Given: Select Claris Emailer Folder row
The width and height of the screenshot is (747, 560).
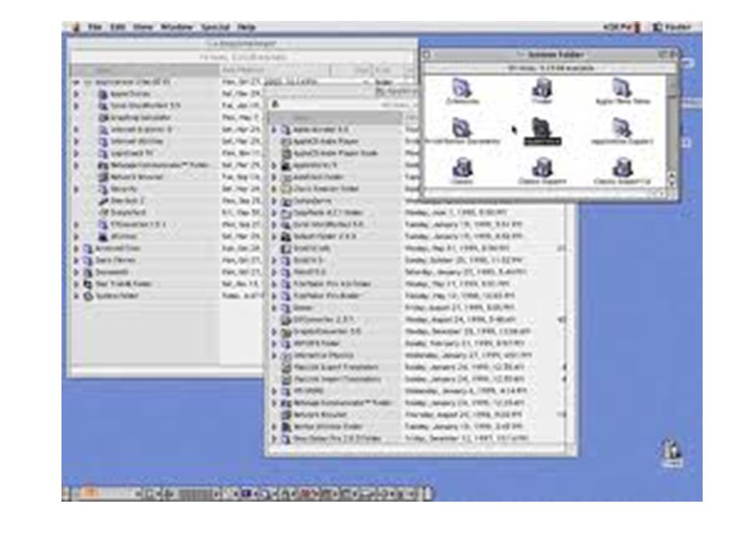Looking at the screenshot, I should [x=320, y=189].
